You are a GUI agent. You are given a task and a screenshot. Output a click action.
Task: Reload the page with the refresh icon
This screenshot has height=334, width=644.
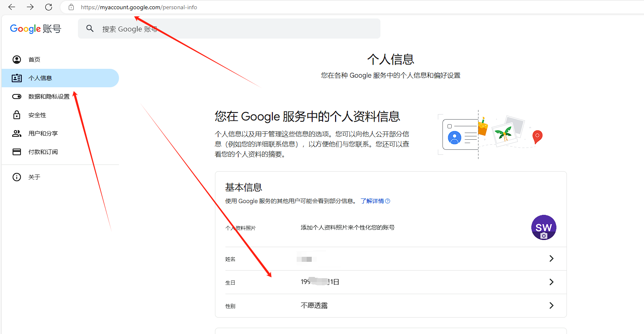(49, 7)
